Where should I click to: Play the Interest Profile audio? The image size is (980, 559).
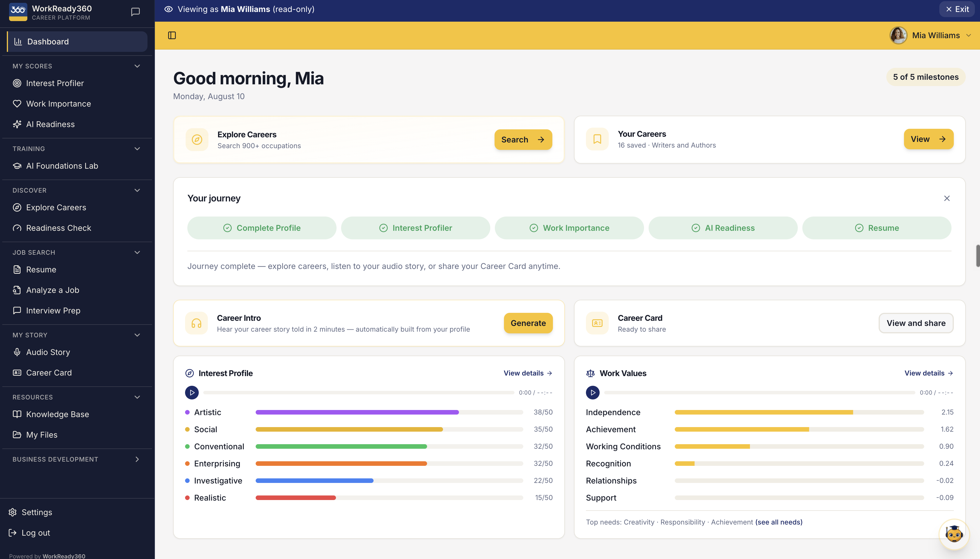coord(192,393)
